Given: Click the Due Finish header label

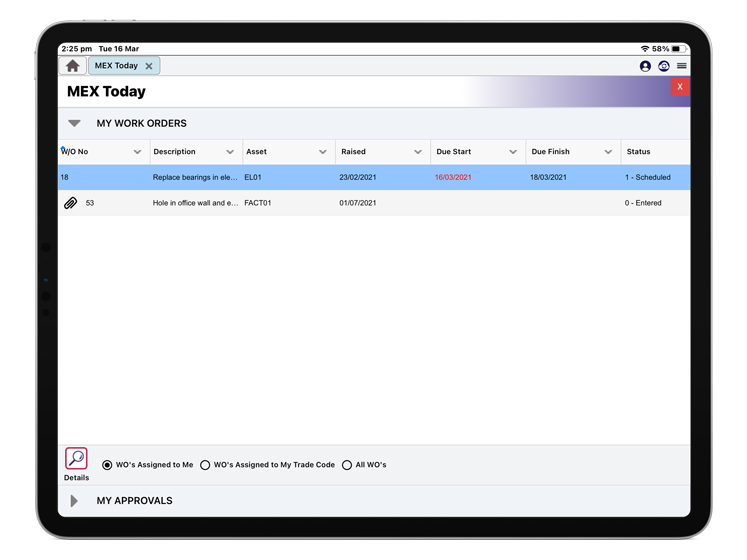Looking at the screenshot, I should click(x=550, y=152).
